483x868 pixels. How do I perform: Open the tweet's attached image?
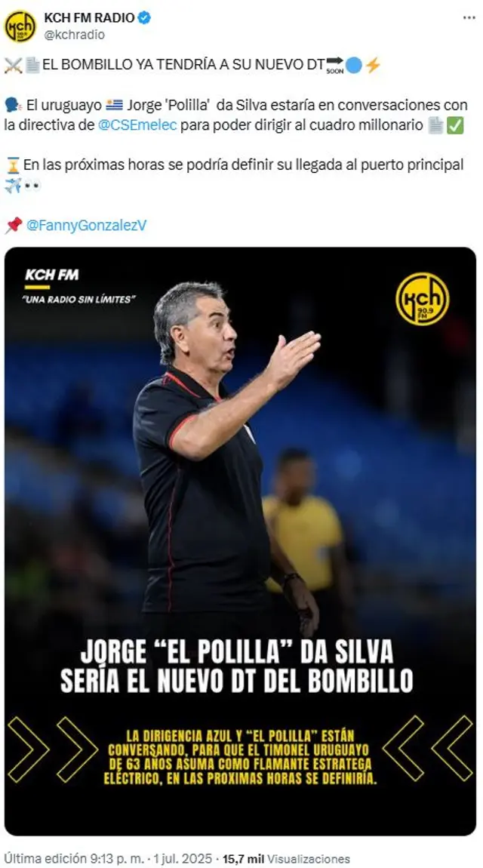(x=240, y=541)
